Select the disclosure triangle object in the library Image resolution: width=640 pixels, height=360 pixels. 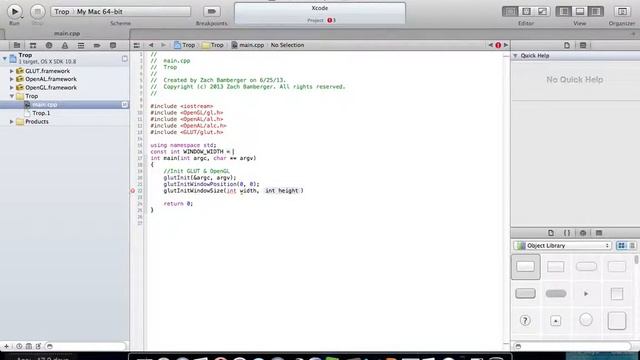click(x=586, y=293)
